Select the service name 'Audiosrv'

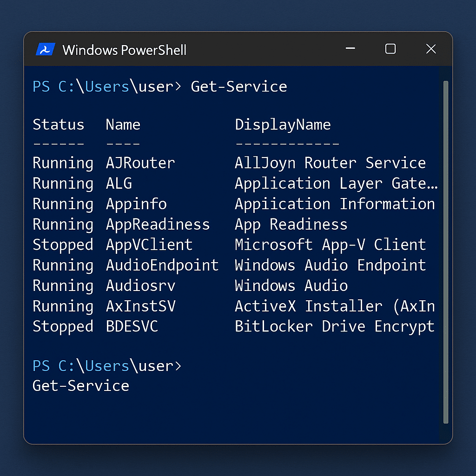coord(140,286)
